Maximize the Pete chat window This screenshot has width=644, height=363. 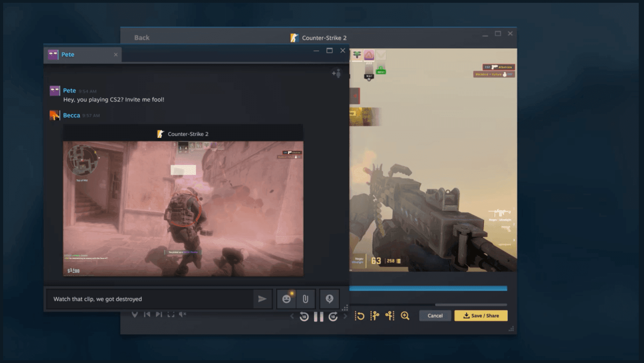329,51
